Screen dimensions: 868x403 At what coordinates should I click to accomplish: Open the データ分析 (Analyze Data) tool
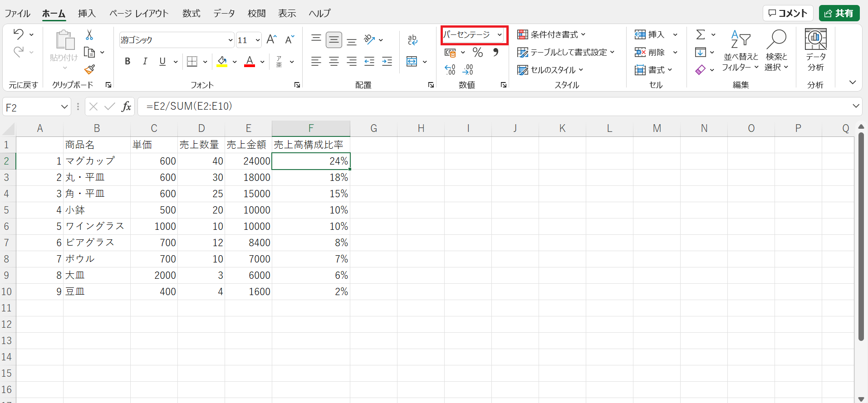[x=815, y=49]
